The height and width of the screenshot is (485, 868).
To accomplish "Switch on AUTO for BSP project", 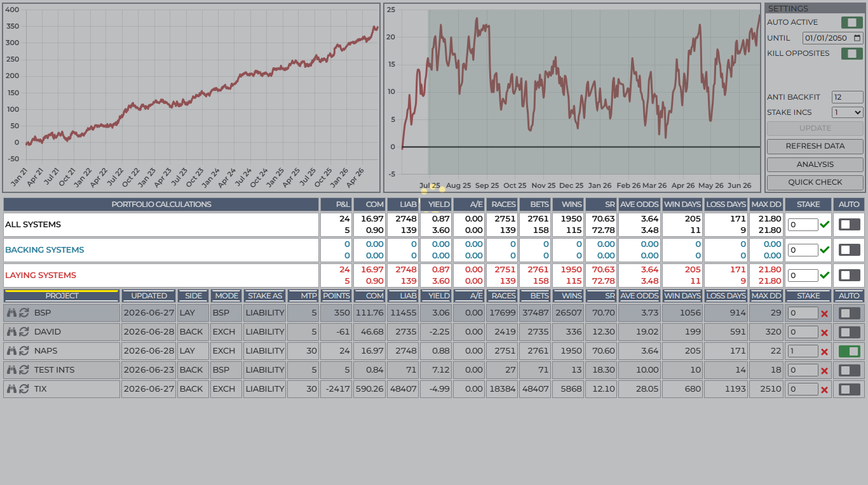I will point(850,313).
